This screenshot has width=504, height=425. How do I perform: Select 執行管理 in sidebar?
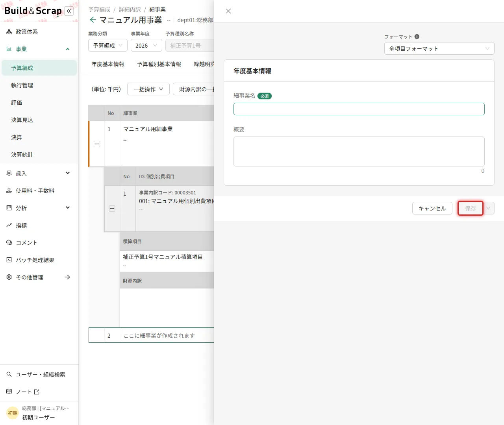[39, 85]
